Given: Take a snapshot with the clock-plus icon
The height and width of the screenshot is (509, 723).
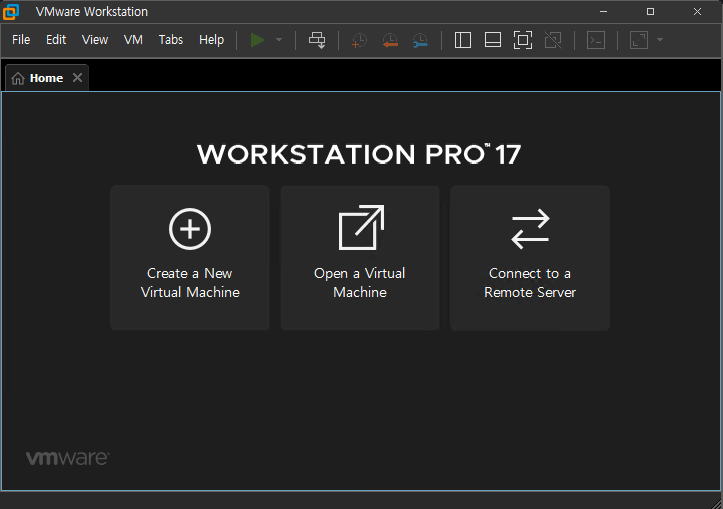Looking at the screenshot, I should point(359,40).
